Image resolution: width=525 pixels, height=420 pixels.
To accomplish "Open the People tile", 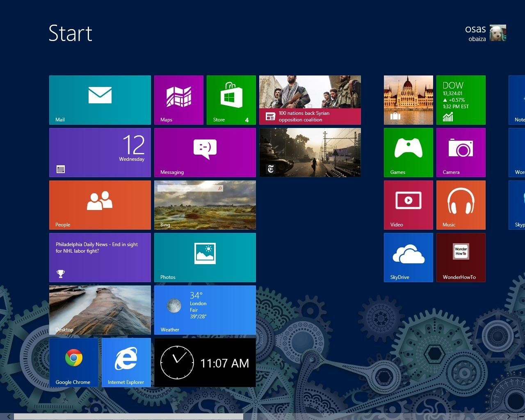I will (100, 205).
